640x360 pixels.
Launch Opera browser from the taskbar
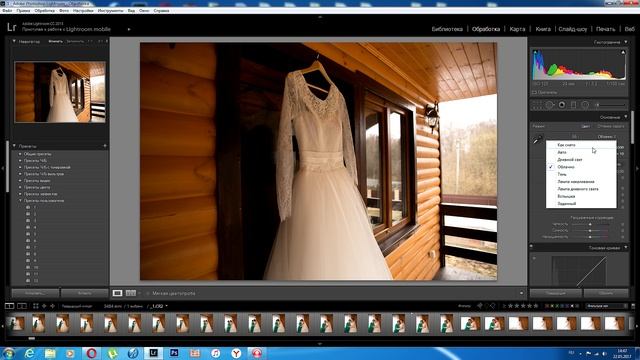tap(91, 353)
